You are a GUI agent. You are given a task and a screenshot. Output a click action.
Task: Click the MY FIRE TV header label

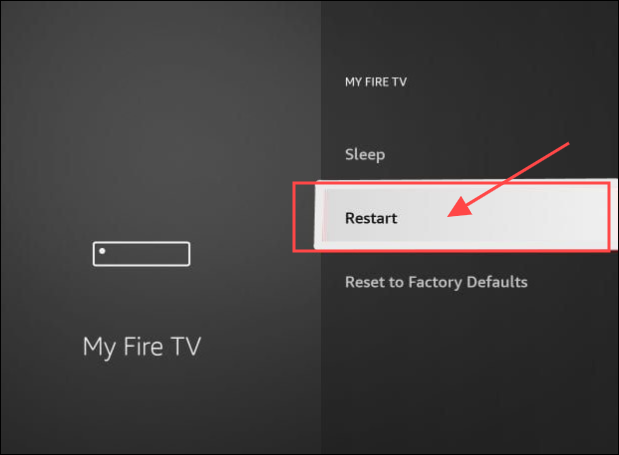pos(376,82)
